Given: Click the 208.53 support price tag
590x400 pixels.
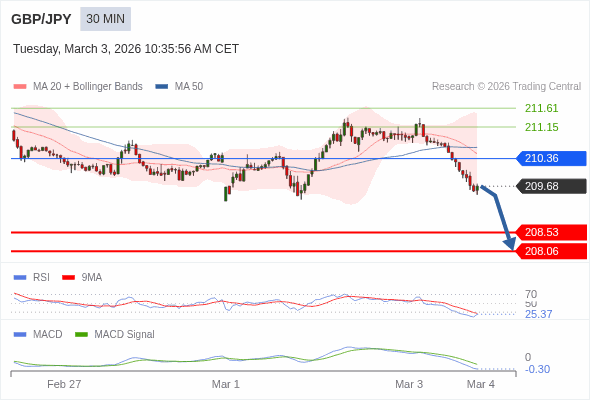Looking at the screenshot, I should pyautogui.click(x=551, y=232).
